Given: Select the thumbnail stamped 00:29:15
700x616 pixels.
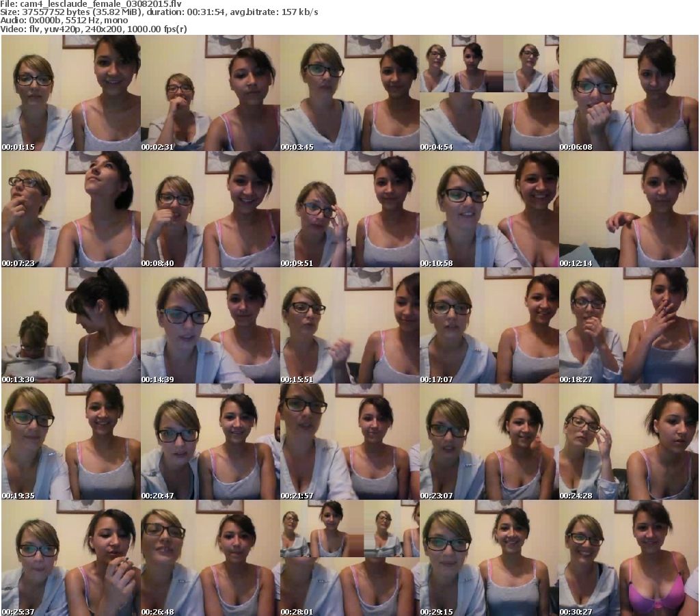Looking at the screenshot, I should [489, 558].
